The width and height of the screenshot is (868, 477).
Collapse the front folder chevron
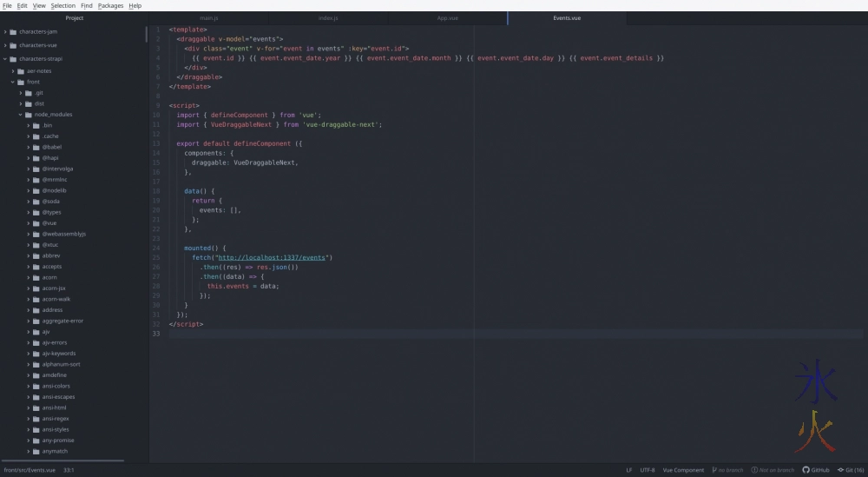point(12,82)
